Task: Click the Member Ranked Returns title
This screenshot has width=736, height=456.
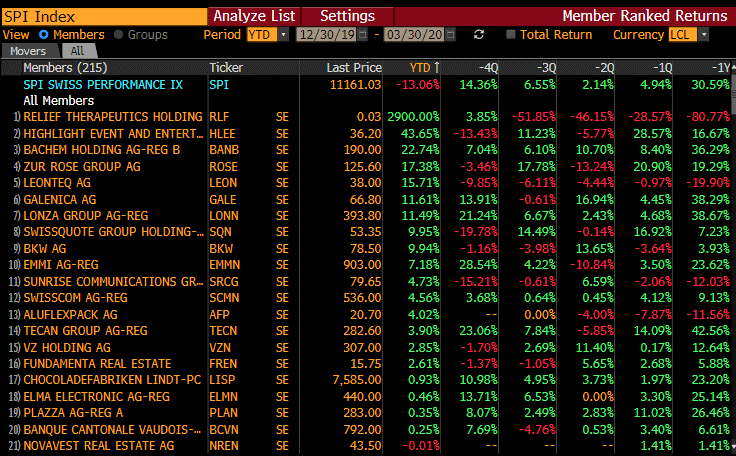Action: pos(645,16)
